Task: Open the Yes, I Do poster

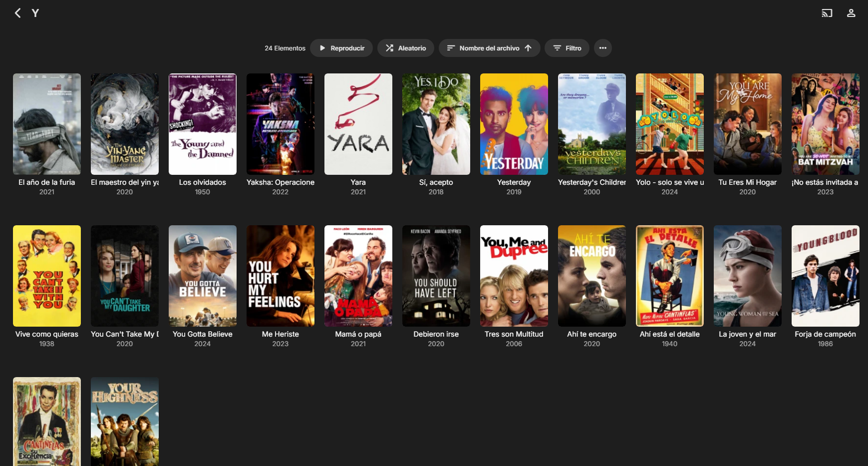Action: [x=436, y=124]
